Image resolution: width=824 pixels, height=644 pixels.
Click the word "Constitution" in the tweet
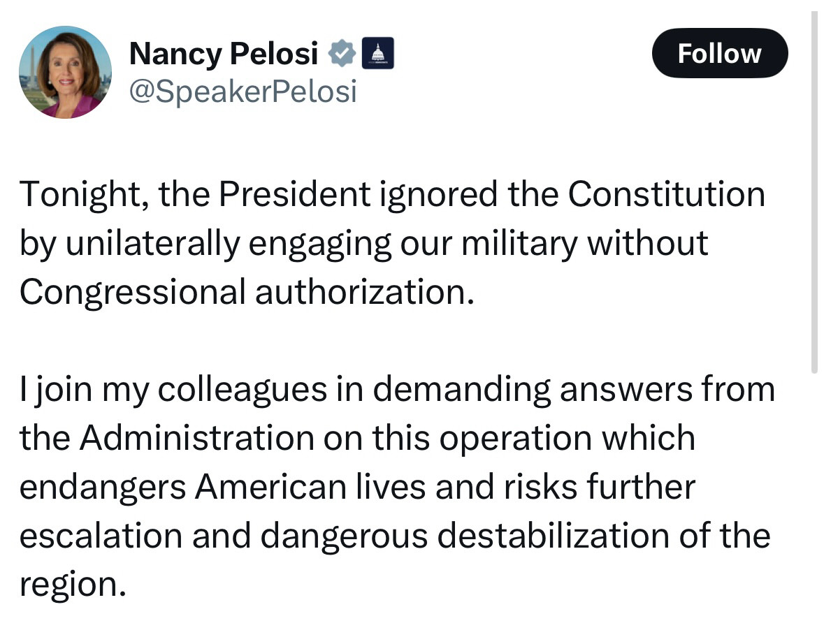tap(666, 194)
